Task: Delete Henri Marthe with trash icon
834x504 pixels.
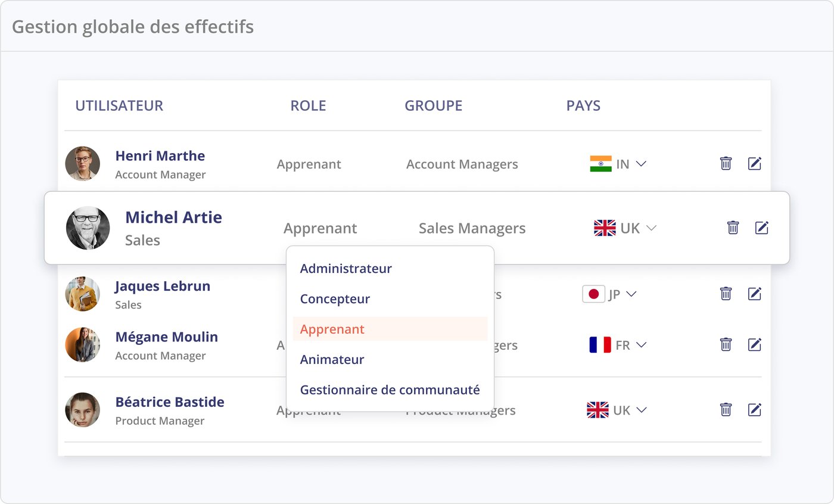Action: pyautogui.click(x=726, y=163)
